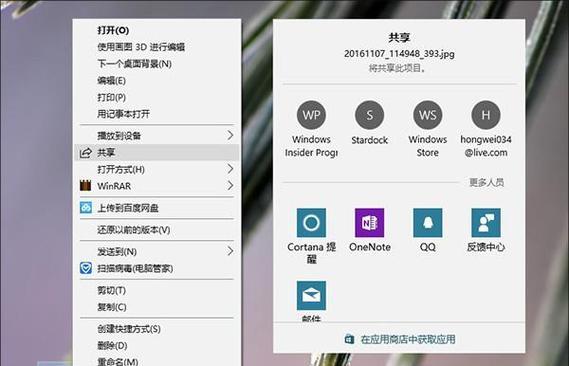
Task: Choose 剪切(T) from the context menu
Action: tap(111, 290)
